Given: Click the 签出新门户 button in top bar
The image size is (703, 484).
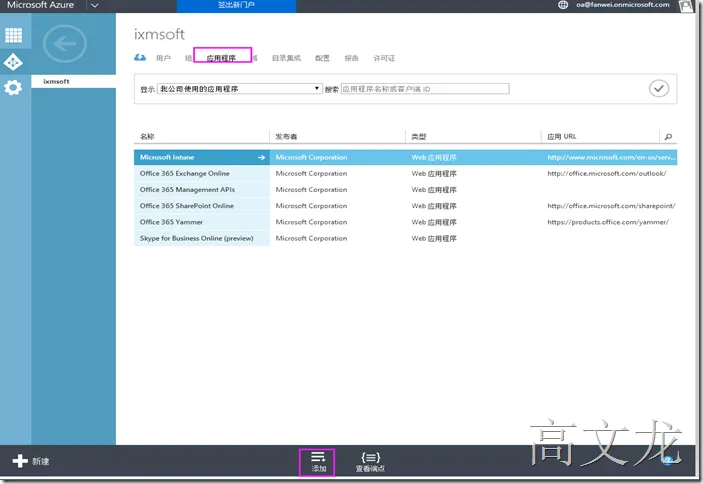Looking at the screenshot, I should [x=236, y=5].
